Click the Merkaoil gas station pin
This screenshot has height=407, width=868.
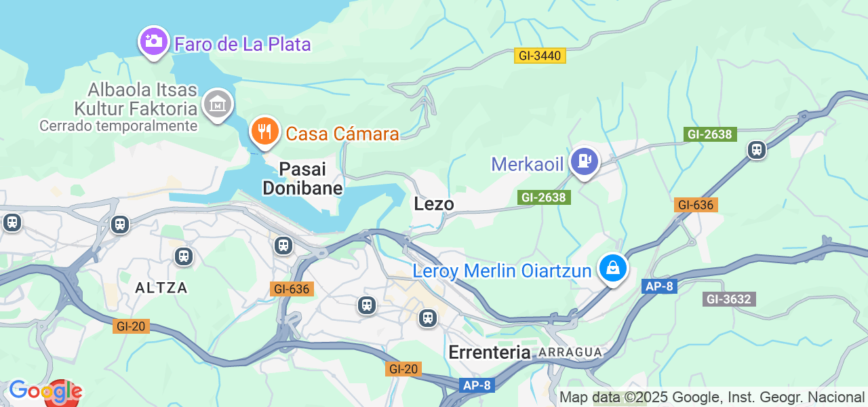pos(584,162)
